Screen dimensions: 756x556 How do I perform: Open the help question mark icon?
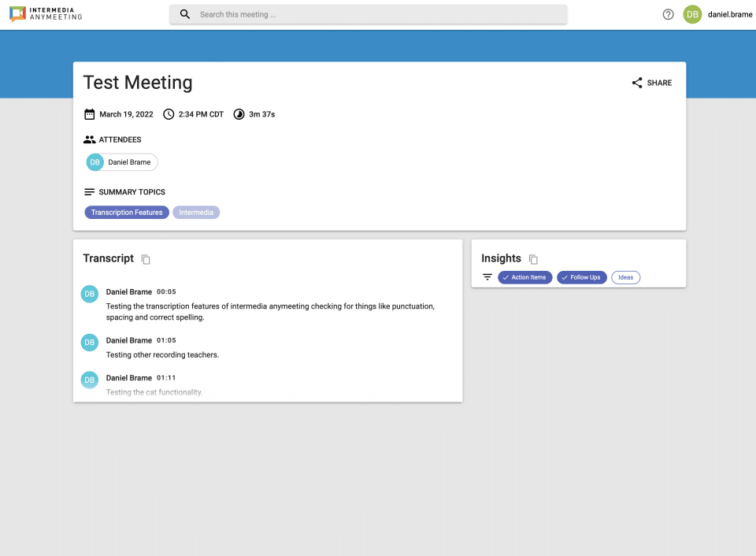[x=668, y=13]
